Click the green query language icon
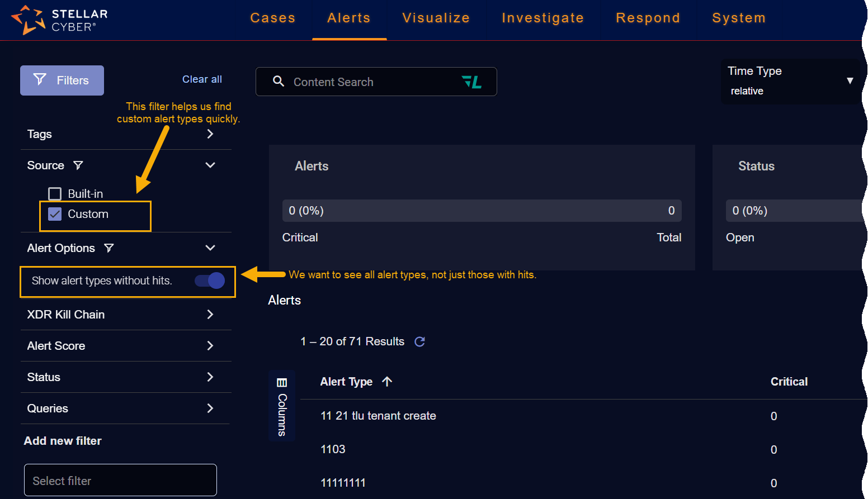868x499 pixels. [x=471, y=82]
